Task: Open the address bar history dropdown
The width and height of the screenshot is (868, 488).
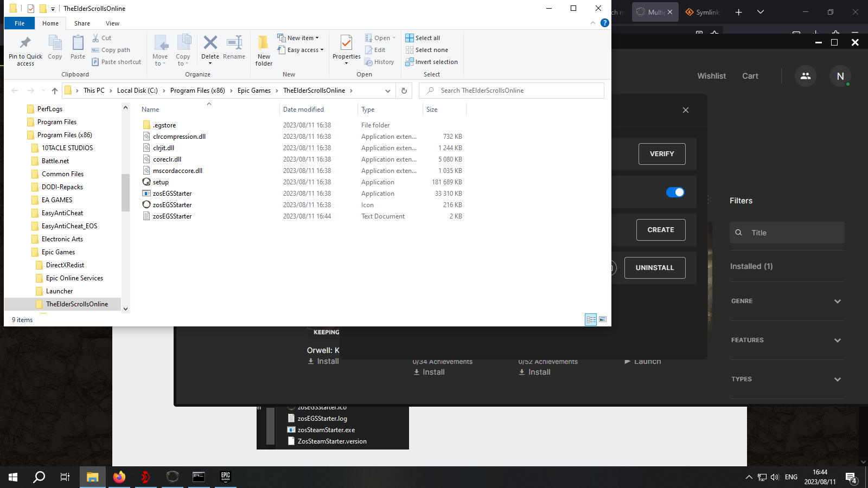Action: pyautogui.click(x=387, y=91)
